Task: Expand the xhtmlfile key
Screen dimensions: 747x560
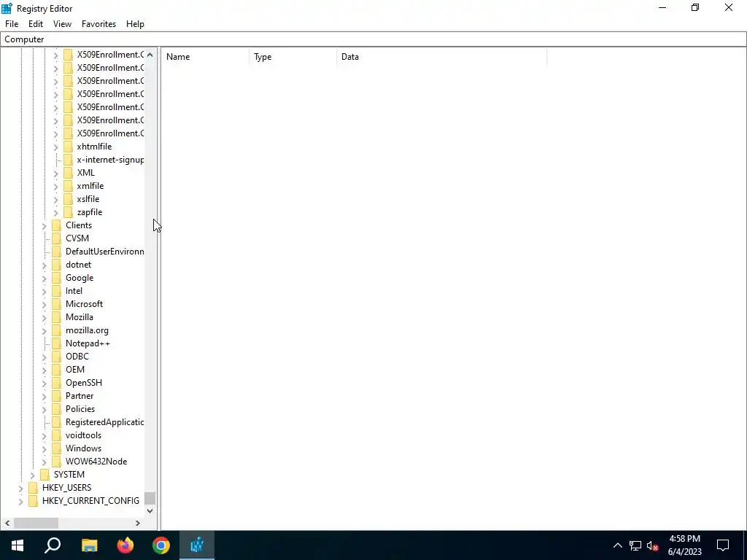Action: click(55, 147)
